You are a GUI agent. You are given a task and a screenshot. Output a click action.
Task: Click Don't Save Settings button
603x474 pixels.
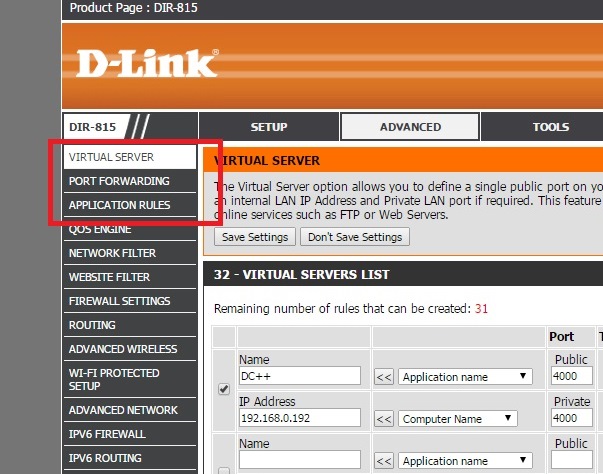354,237
